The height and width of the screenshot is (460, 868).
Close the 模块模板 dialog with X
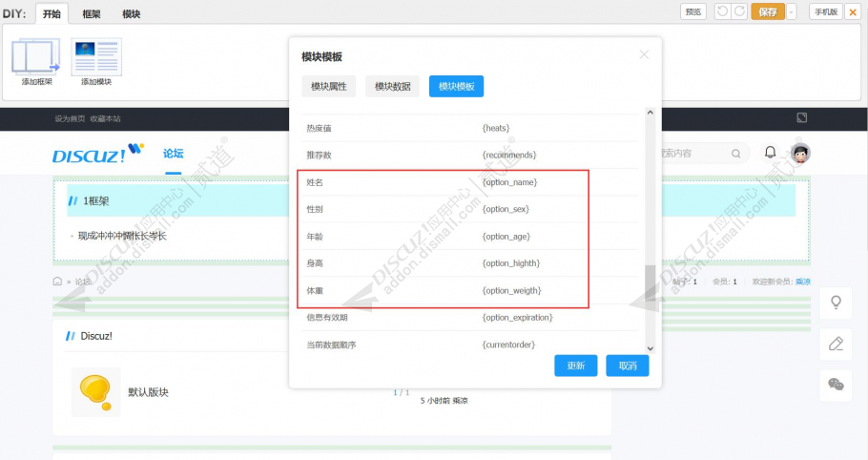[644, 54]
